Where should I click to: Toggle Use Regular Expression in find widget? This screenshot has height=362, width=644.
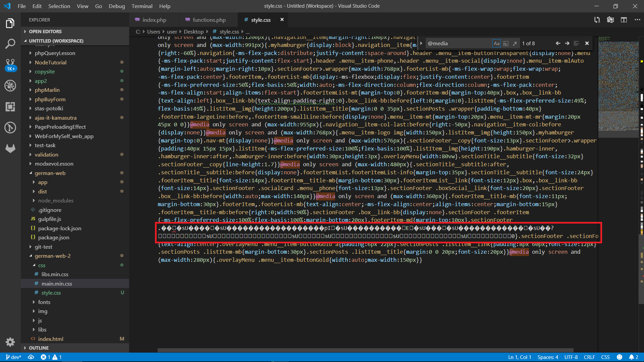pos(515,43)
